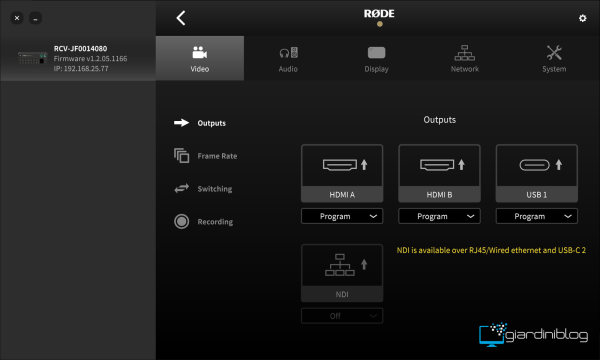This screenshot has width=600, height=360.
Task: Open the Frame Rate section
Action: pyautogui.click(x=205, y=156)
